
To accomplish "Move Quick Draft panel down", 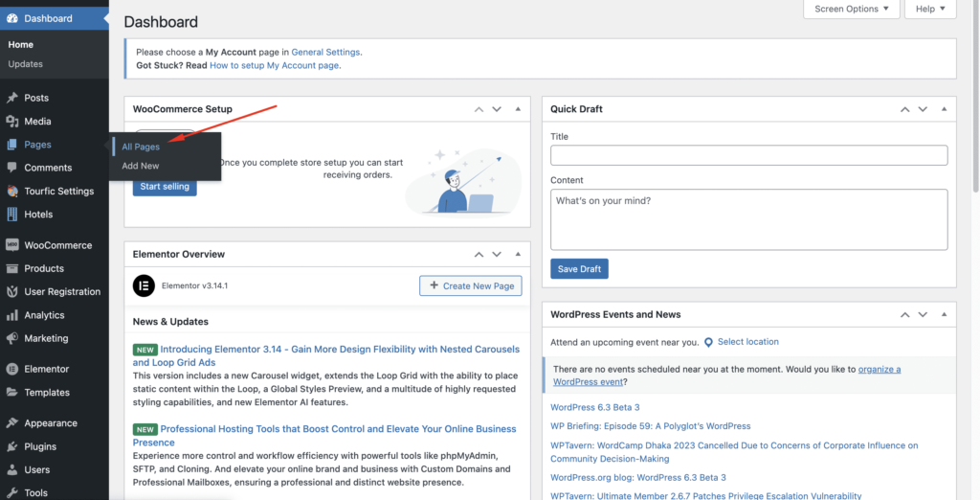I will (923, 109).
